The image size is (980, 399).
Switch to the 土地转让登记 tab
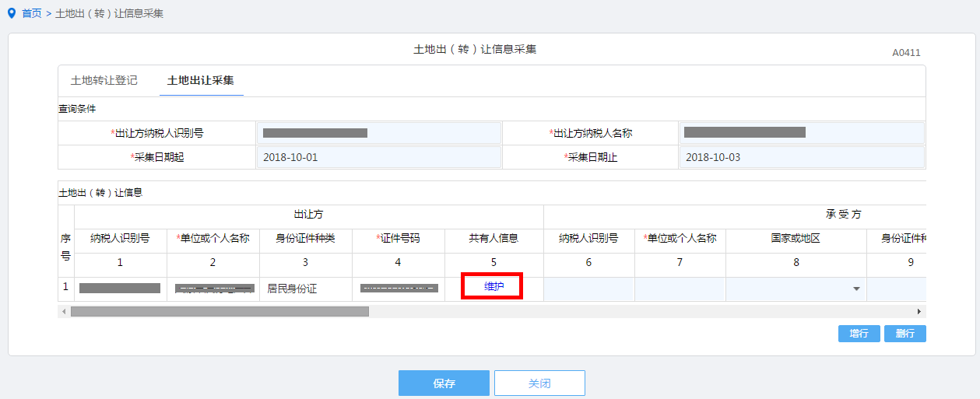pyautogui.click(x=104, y=80)
